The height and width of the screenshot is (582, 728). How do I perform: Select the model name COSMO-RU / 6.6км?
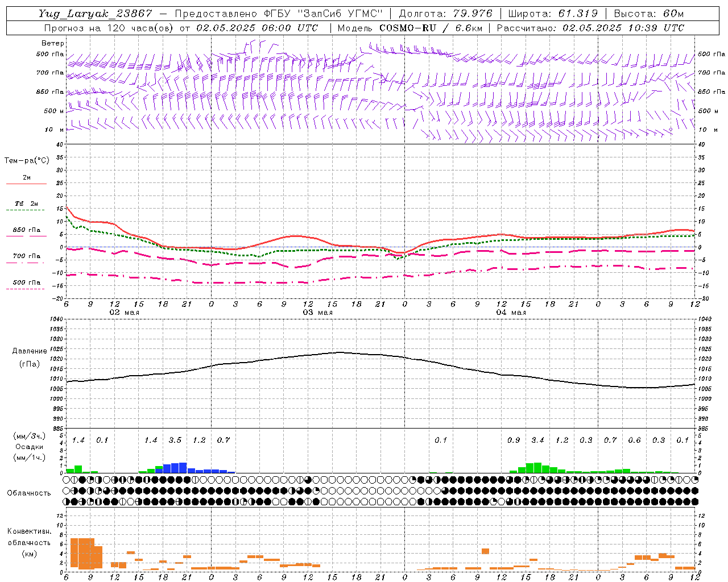[x=431, y=28]
